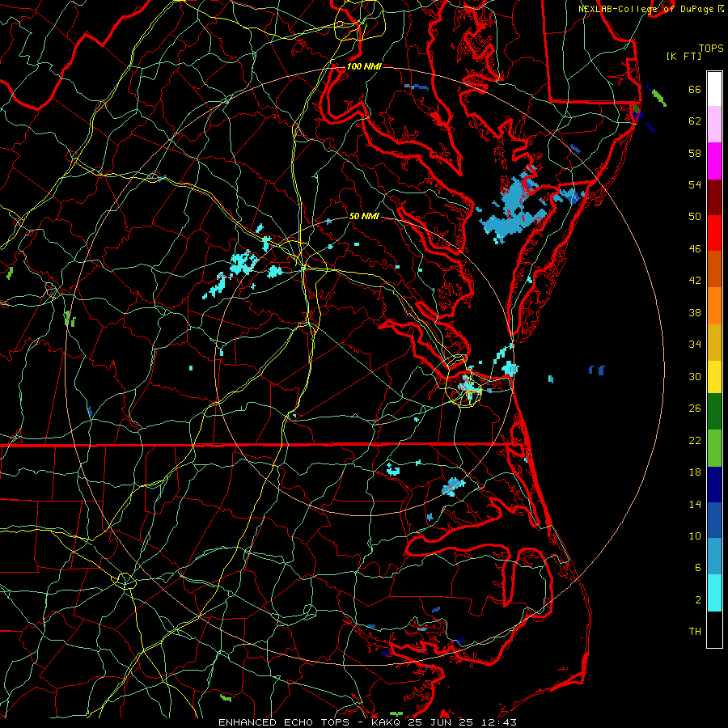Click the "66" legend value

[x=695, y=89]
